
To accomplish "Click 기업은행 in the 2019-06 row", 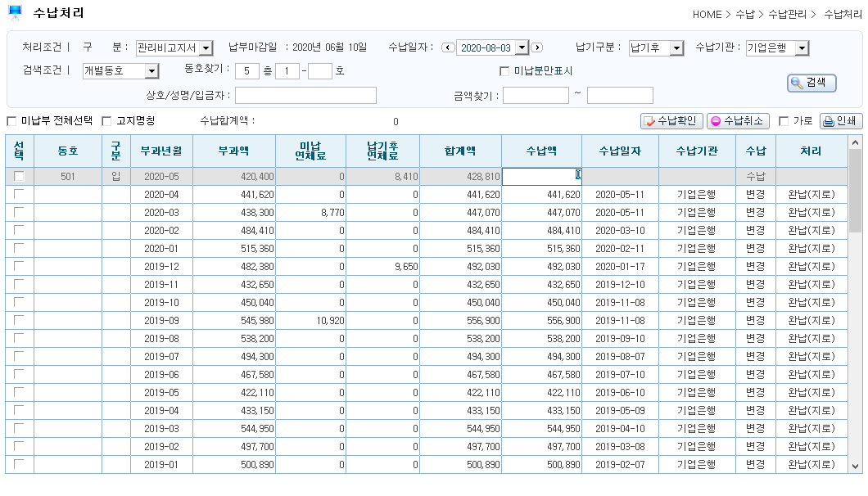I will [x=696, y=374].
